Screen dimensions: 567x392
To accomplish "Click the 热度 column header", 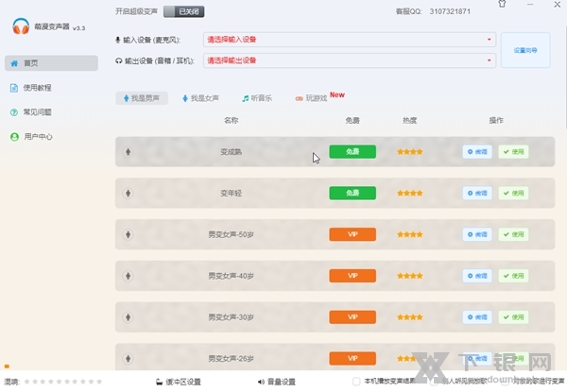I will (410, 120).
